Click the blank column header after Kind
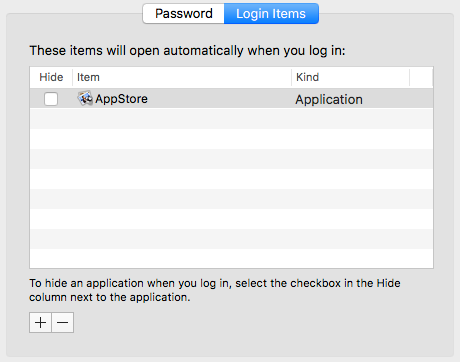Screen dimensions: 460x362 pyautogui.click(x=421, y=77)
